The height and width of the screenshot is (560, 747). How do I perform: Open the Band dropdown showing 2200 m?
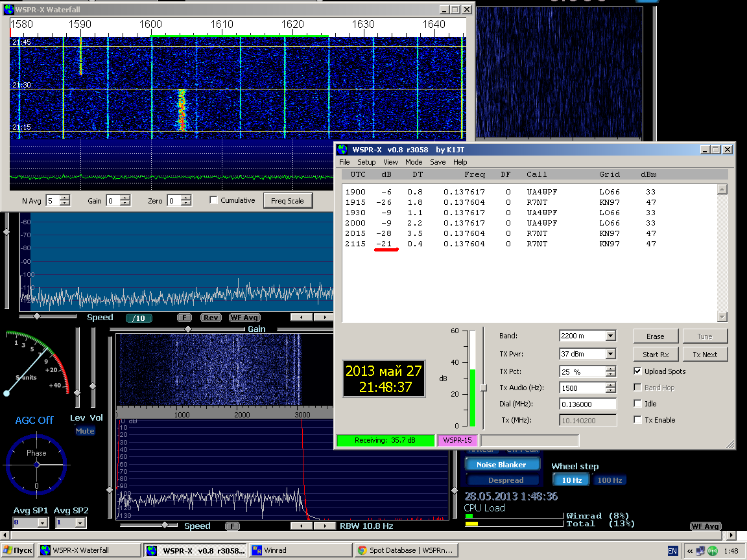(610, 336)
